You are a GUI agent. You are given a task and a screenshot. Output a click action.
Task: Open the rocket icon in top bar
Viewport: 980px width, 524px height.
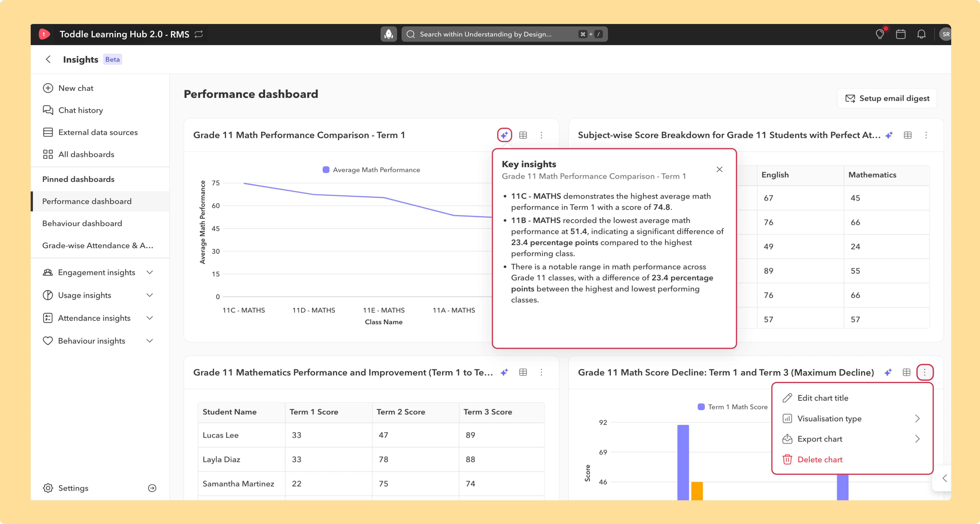pyautogui.click(x=388, y=34)
